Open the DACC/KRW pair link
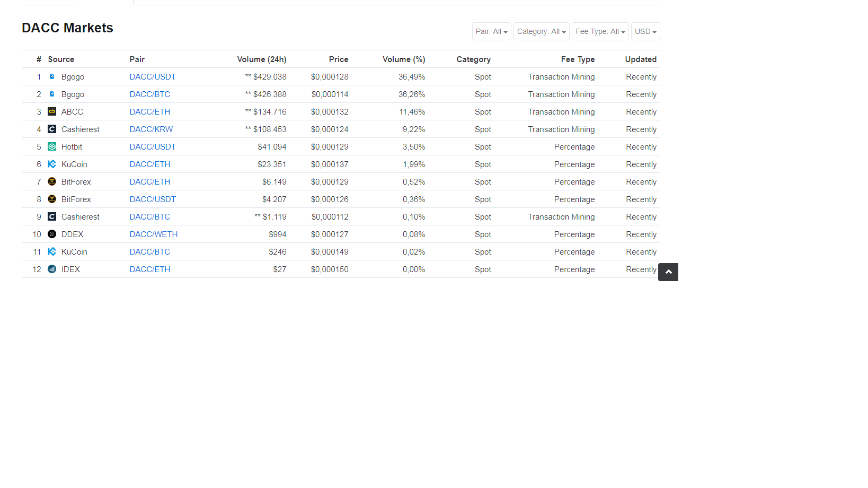 pyautogui.click(x=152, y=129)
